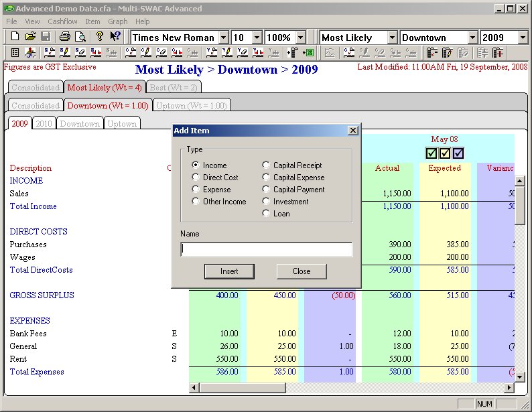
Task: Open the Cashflow menu
Action: point(62,21)
